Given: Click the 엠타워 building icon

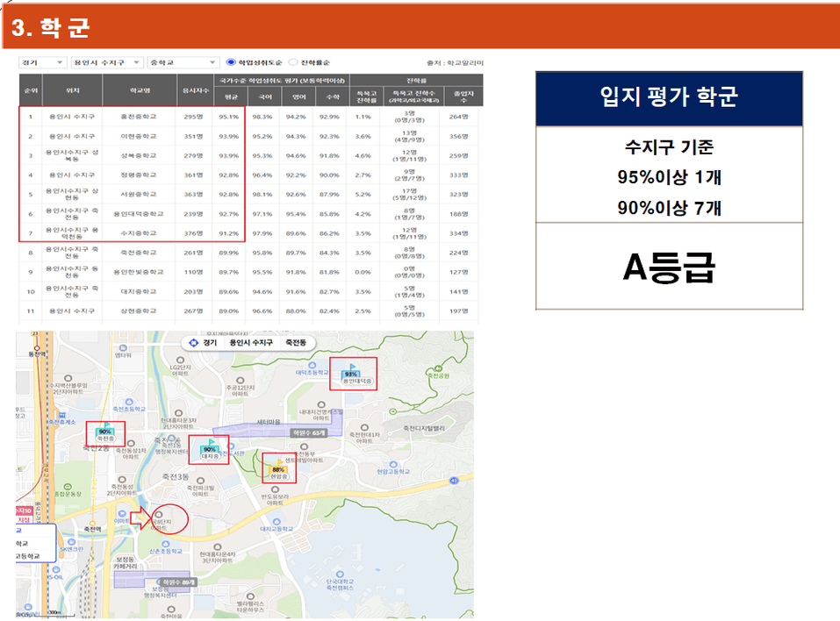Looking at the screenshot, I should pyautogui.click(x=123, y=347).
